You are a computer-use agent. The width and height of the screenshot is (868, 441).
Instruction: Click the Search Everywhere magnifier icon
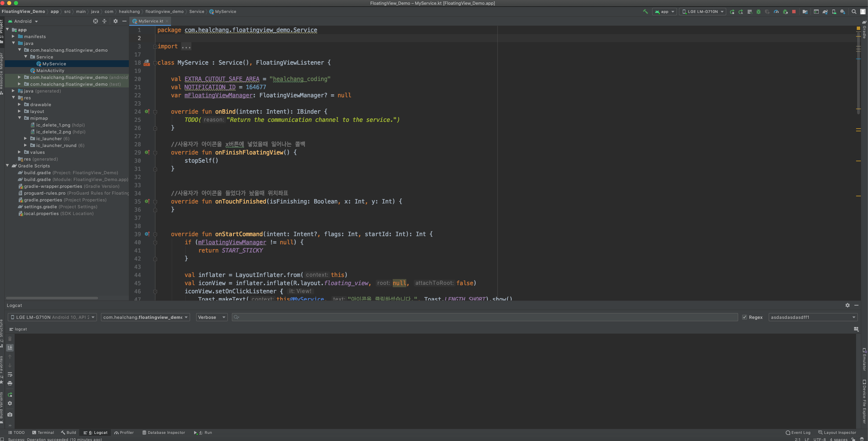click(x=854, y=12)
